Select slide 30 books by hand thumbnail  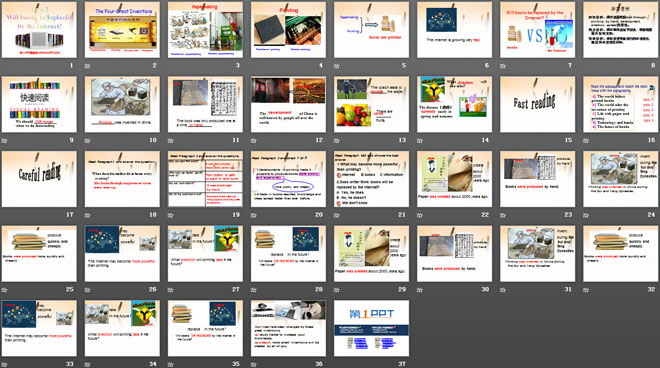pyautogui.click(x=455, y=253)
